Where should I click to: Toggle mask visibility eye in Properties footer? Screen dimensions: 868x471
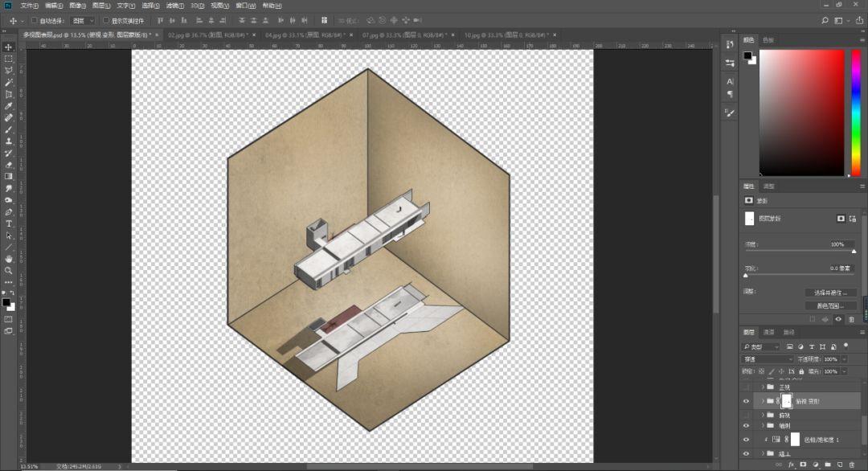click(838, 319)
